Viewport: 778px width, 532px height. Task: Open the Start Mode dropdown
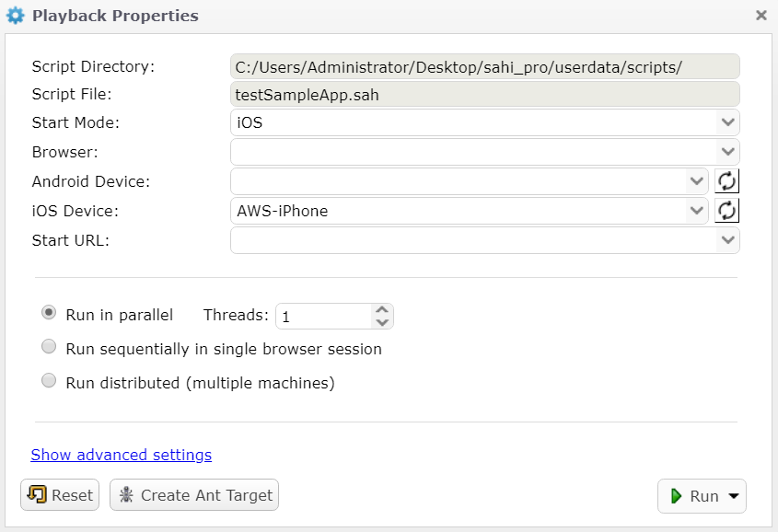727,122
